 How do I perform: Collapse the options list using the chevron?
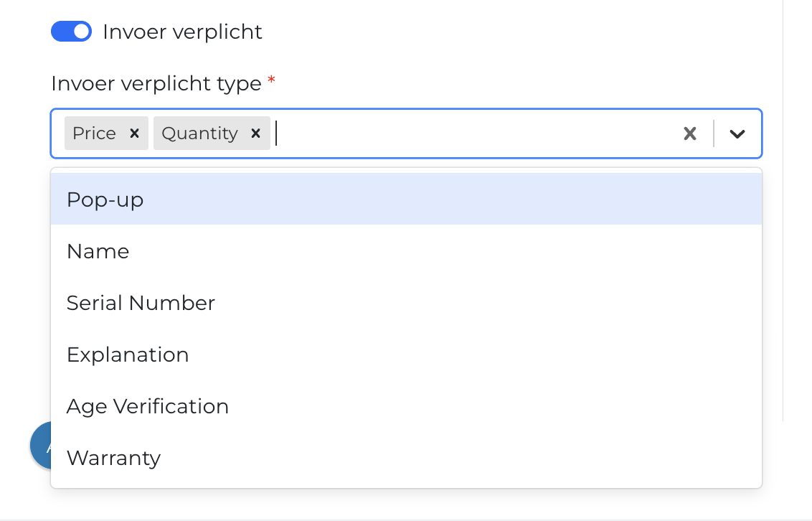point(737,133)
